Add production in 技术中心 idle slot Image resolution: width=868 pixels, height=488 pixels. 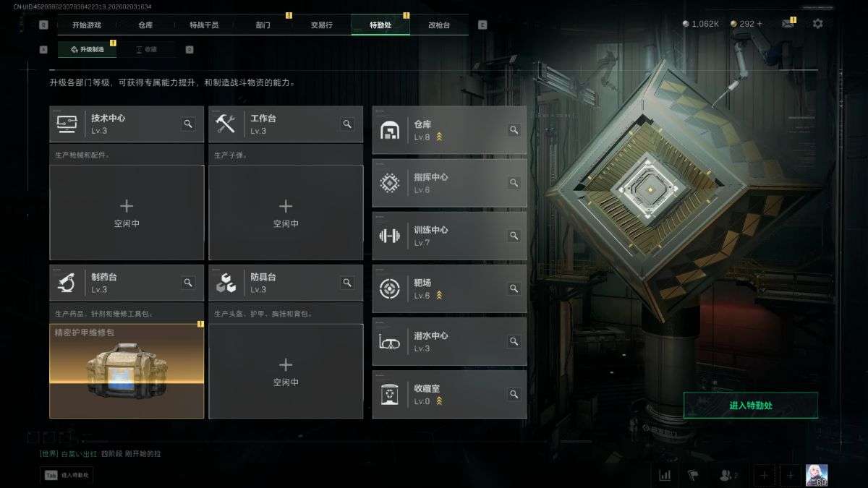point(127,213)
